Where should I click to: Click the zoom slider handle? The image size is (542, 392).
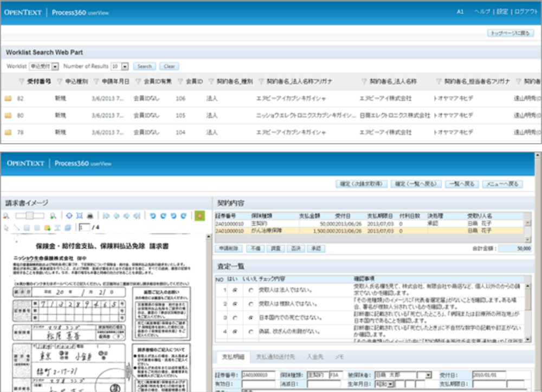click(x=30, y=216)
